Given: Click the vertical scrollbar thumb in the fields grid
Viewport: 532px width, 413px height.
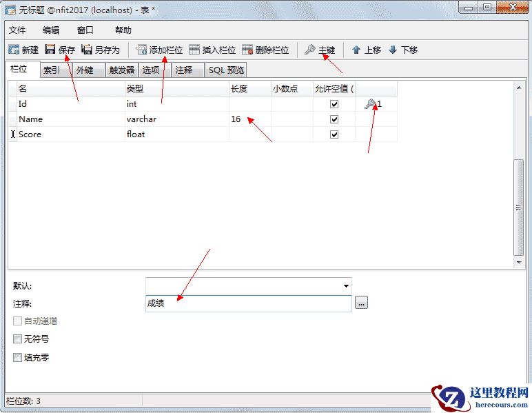Looking at the screenshot, I should (x=518, y=208).
